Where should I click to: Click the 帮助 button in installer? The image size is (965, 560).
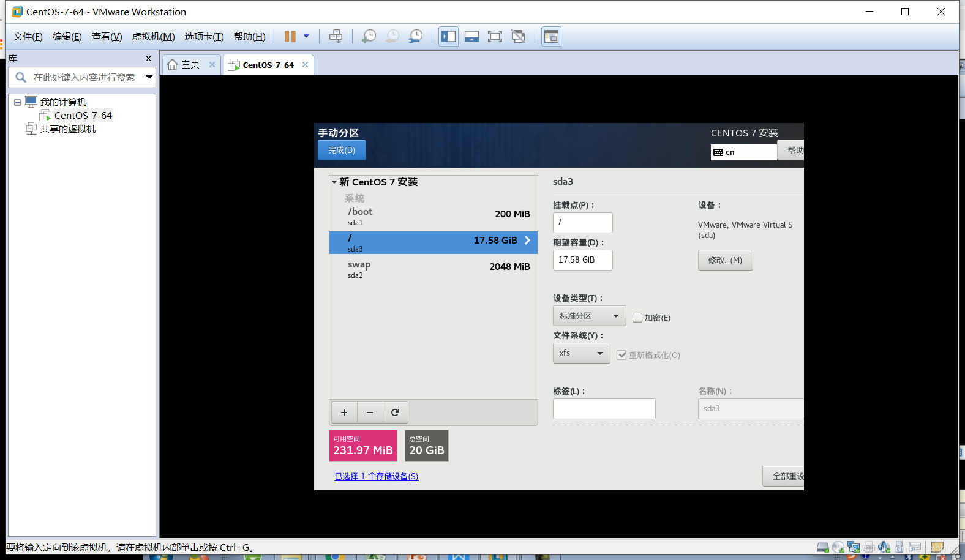(791, 150)
